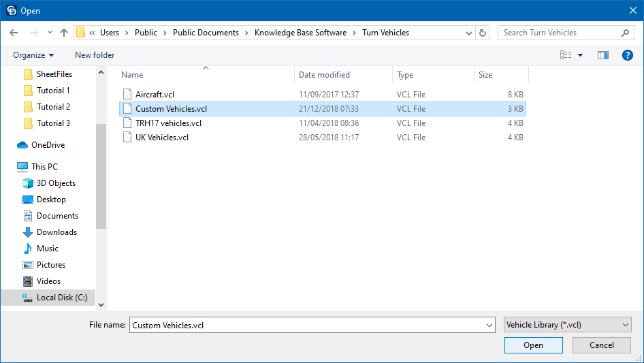The image size is (644, 363).
Task: Click the Back navigation arrow
Action: [14, 33]
